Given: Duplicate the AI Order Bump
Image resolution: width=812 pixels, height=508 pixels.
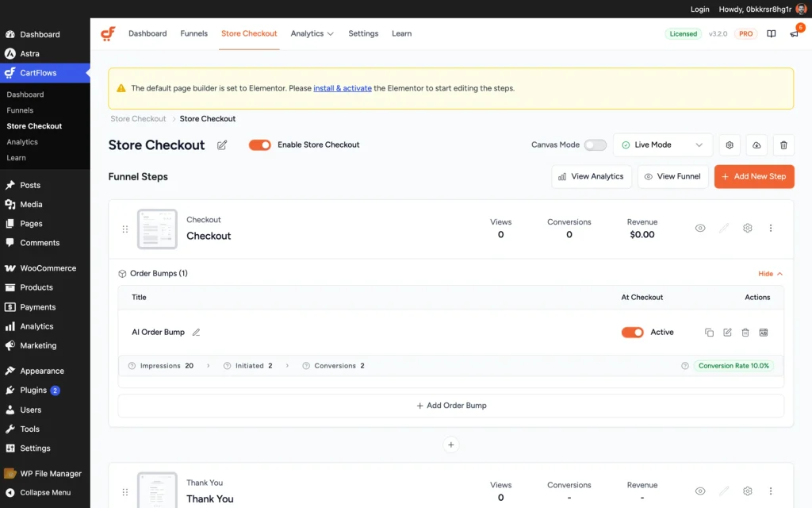Looking at the screenshot, I should (710, 333).
